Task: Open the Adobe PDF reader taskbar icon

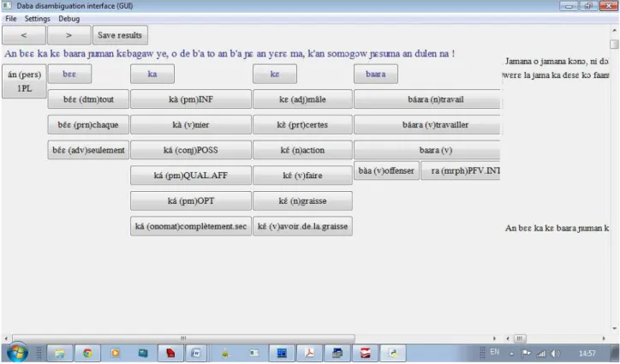Action: click(x=309, y=353)
